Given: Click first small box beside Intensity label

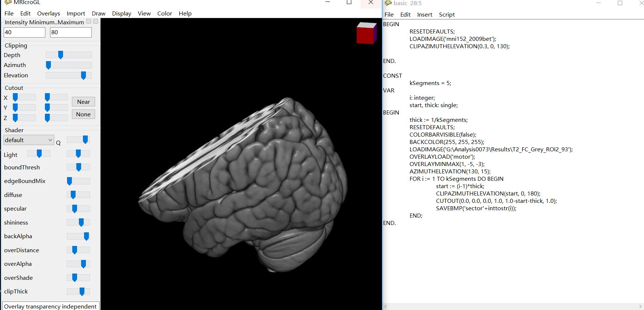Looking at the screenshot, I should (88, 22).
